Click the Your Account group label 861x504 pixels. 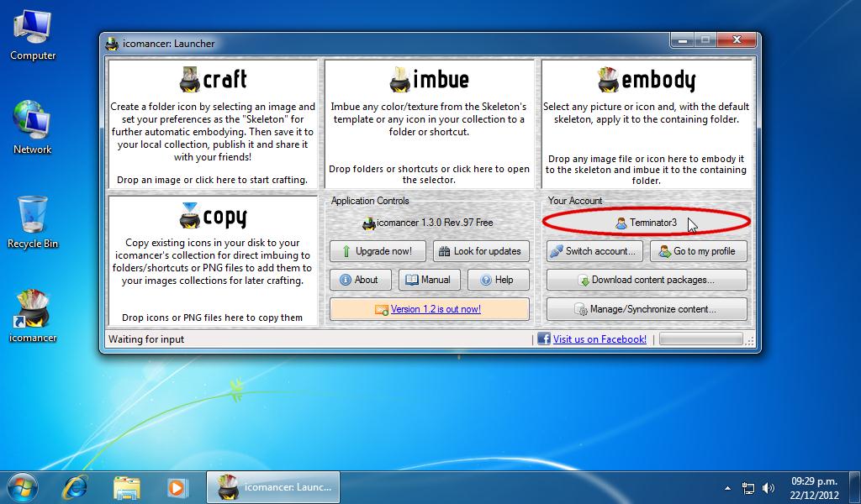tap(575, 201)
